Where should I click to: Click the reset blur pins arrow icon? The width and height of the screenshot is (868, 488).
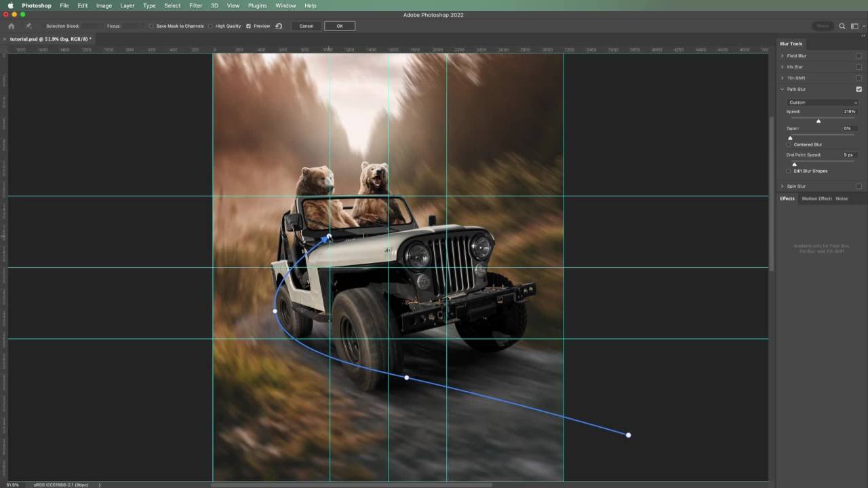coord(279,26)
